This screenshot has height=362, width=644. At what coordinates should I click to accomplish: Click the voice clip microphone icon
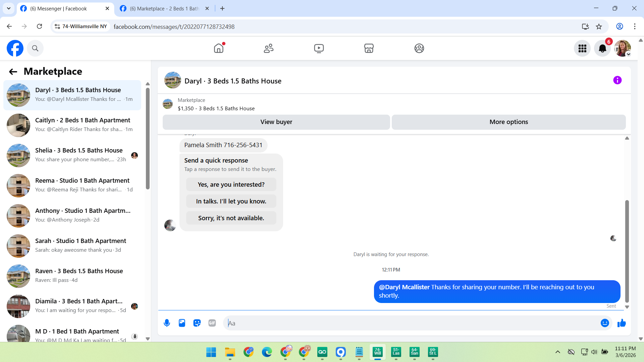167,323
